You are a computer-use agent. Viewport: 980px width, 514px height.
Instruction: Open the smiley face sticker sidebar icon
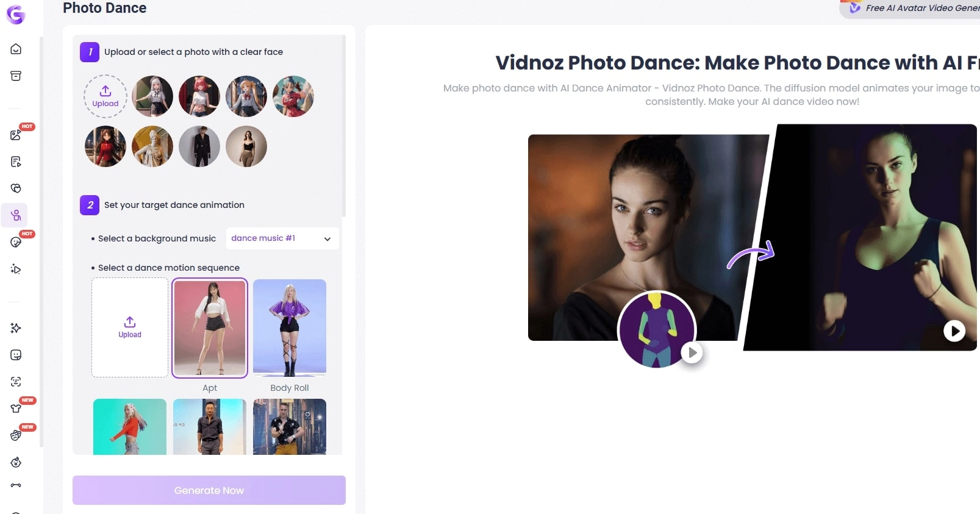(16, 242)
